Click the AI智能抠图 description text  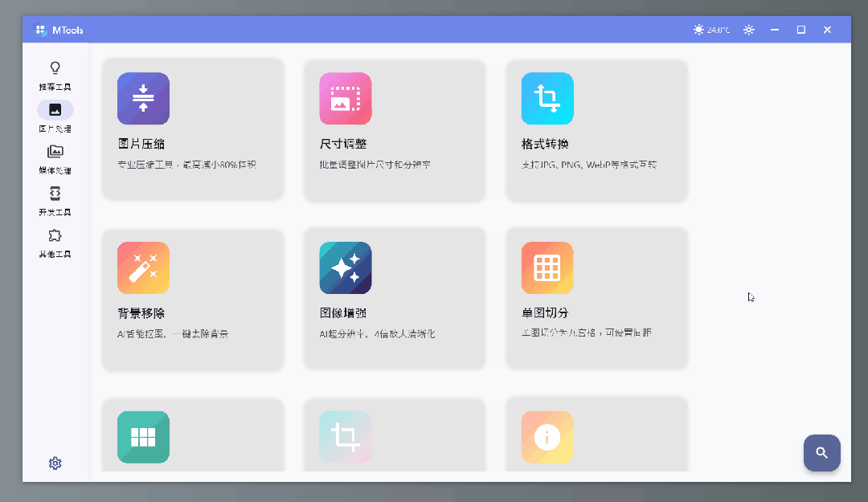173,334
